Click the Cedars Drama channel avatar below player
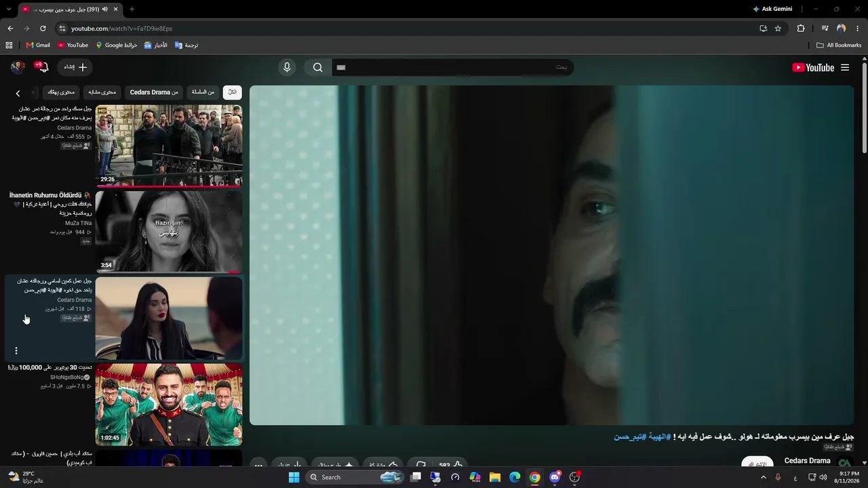This screenshot has height=488, width=868. pyautogui.click(x=845, y=463)
